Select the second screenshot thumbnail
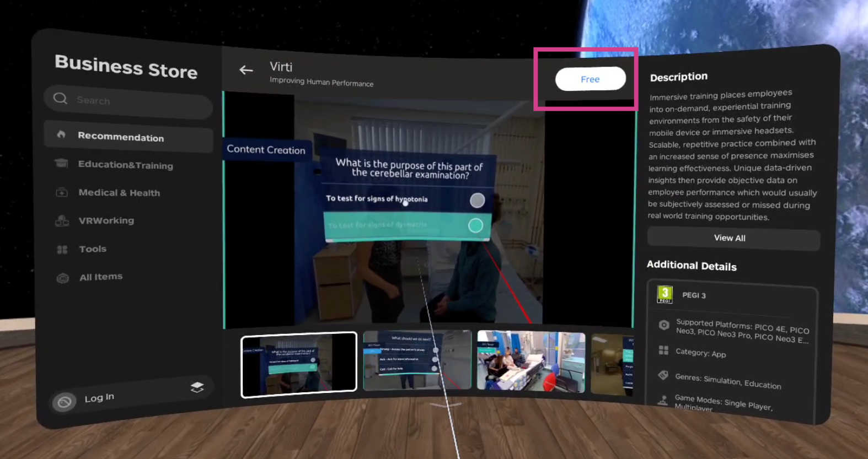The image size is (868, 459). 417,360
